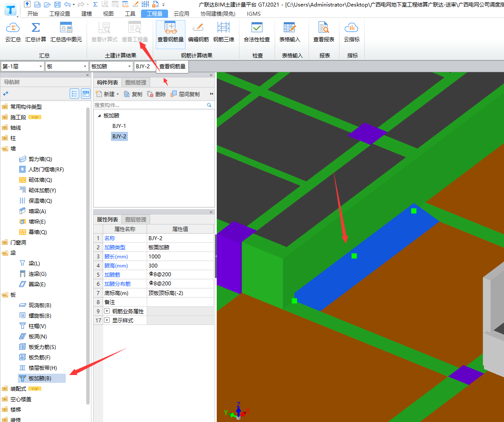This screenshot has width=504, height=422.
Task: Open the 视图 ribbon tab
Action: (x=108, y=14)
